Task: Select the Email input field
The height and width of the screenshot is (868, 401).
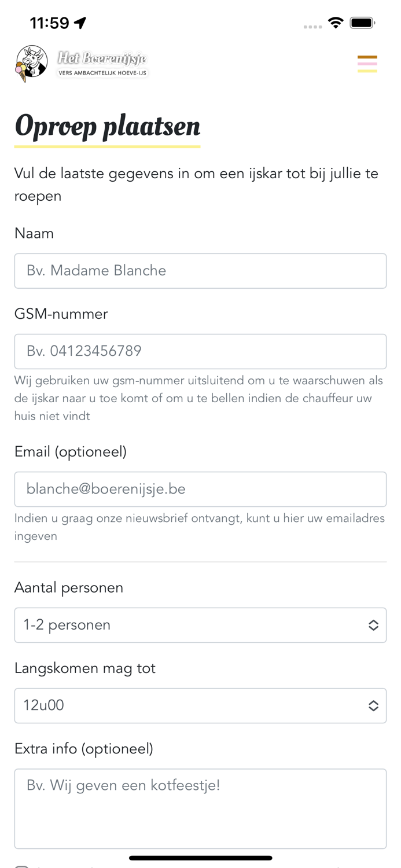Action: pyautogui.click(x=200, y=489)
